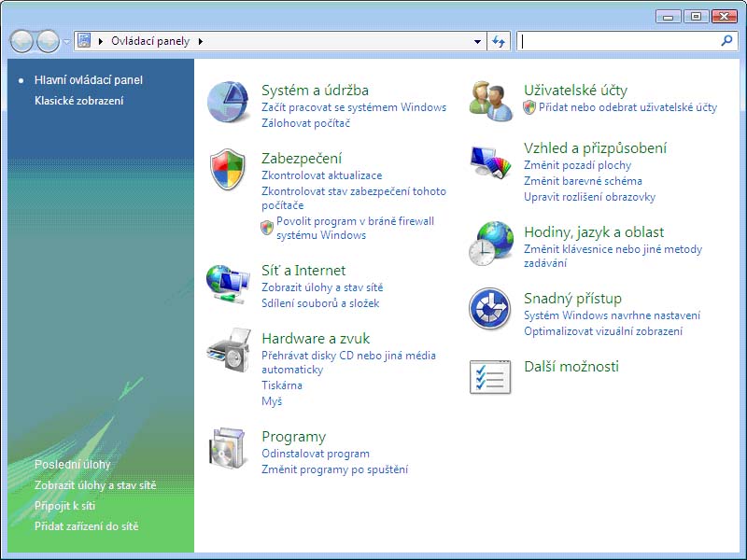Click the Síť a Internet heading
Screen dimensions: 747x560
click(303, 270)
